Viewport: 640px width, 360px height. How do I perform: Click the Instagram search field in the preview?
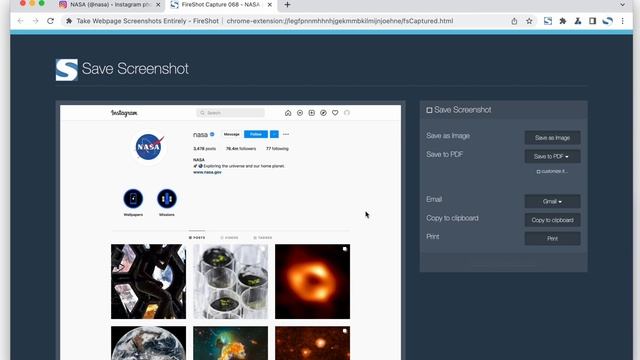click(x=230, y=113)
